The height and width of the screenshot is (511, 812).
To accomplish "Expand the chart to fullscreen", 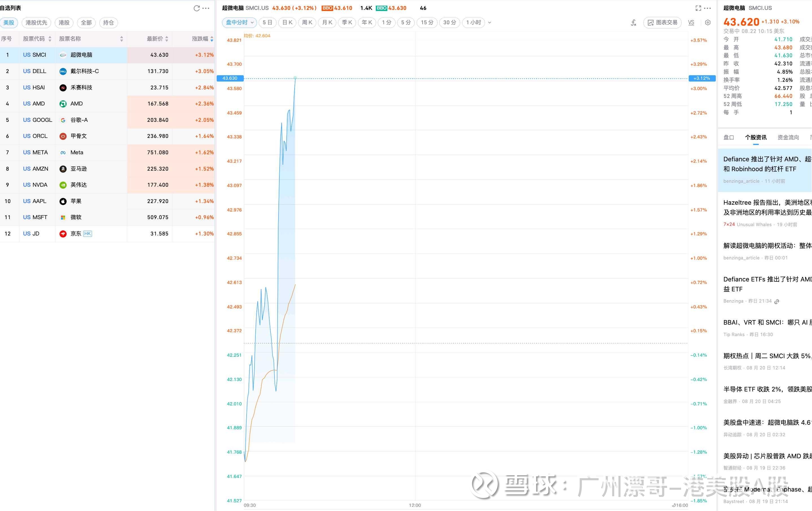I will pyautogui.click(x=698, y=8).
